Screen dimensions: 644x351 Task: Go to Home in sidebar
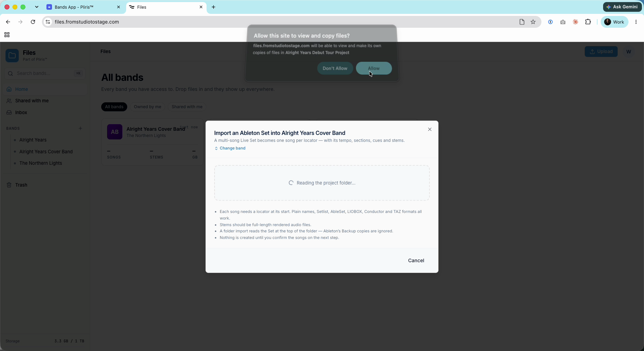(x=45, y=89)
